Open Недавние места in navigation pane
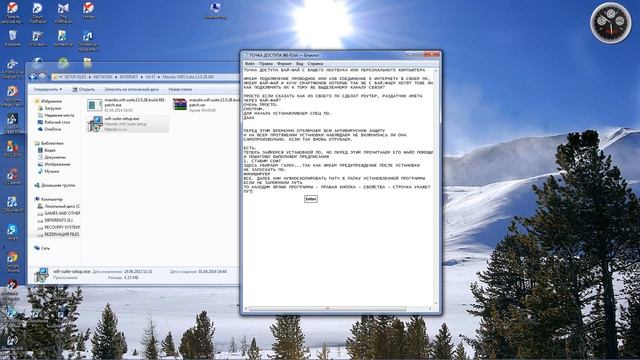The height and width of the screenshot is (360, 640). tap(56, 116)
